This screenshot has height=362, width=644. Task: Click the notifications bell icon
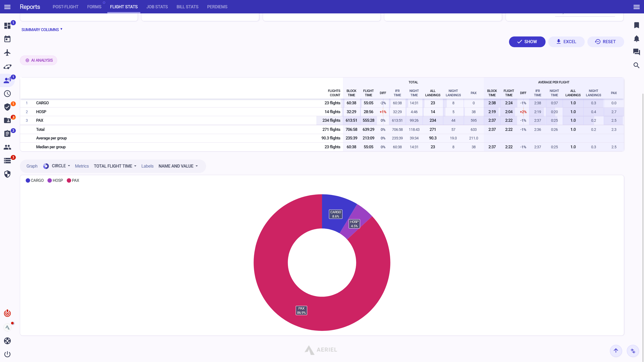(636, 39)
